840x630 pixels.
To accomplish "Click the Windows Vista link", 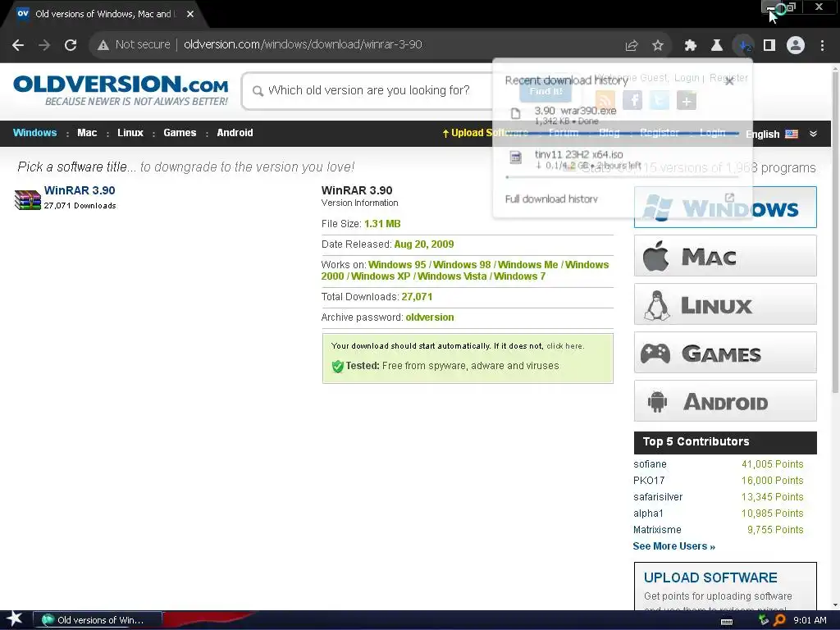I will 452,276.
